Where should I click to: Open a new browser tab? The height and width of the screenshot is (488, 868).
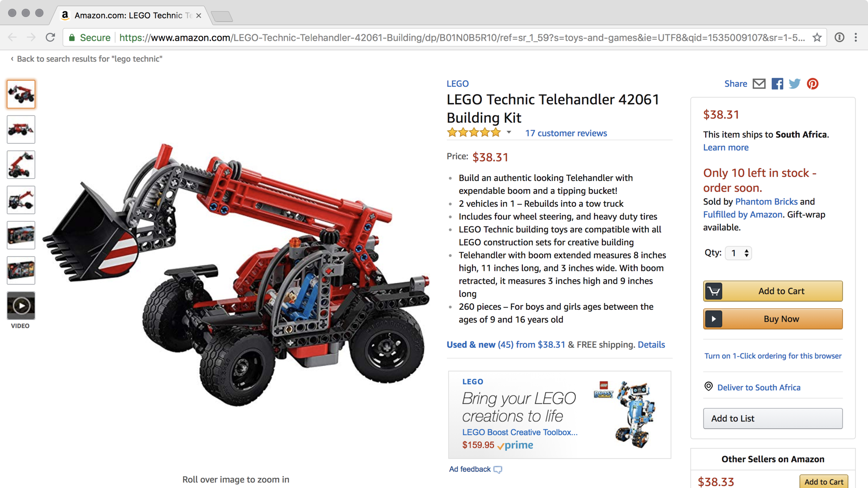[x=222, y=16]
